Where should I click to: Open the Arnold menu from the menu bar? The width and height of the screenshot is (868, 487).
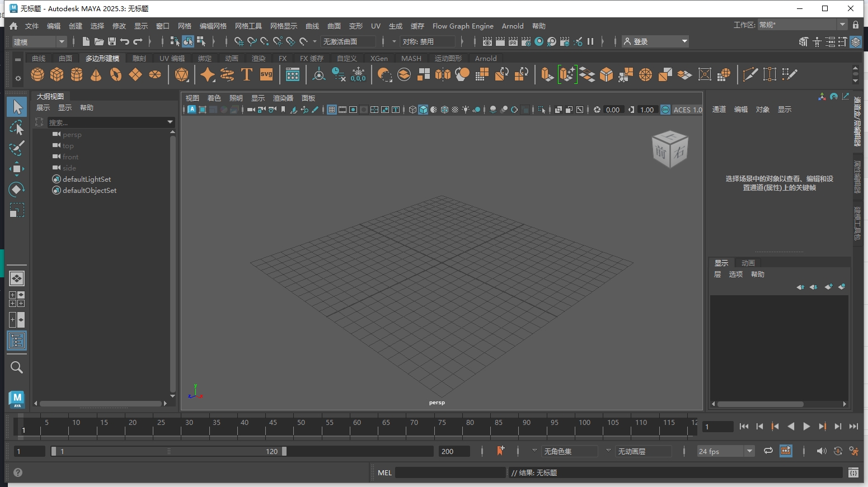(x=513, y=26)
